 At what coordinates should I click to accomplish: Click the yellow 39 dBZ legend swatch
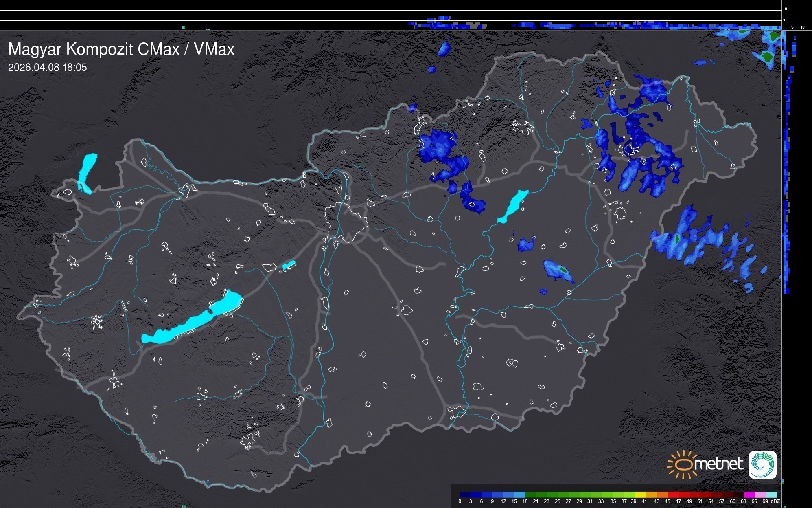(641, 495)
